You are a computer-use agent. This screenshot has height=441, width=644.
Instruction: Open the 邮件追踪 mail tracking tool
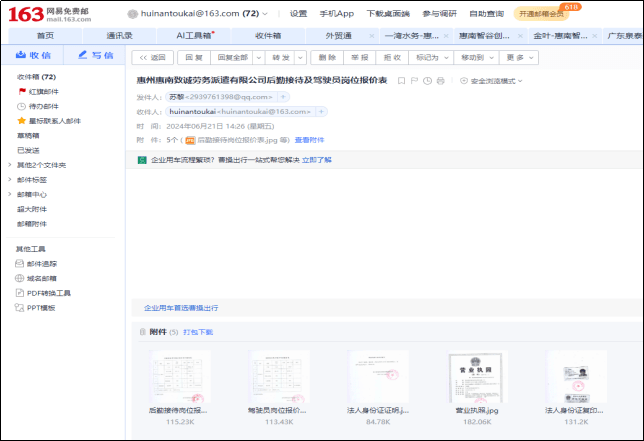point(41,263)
